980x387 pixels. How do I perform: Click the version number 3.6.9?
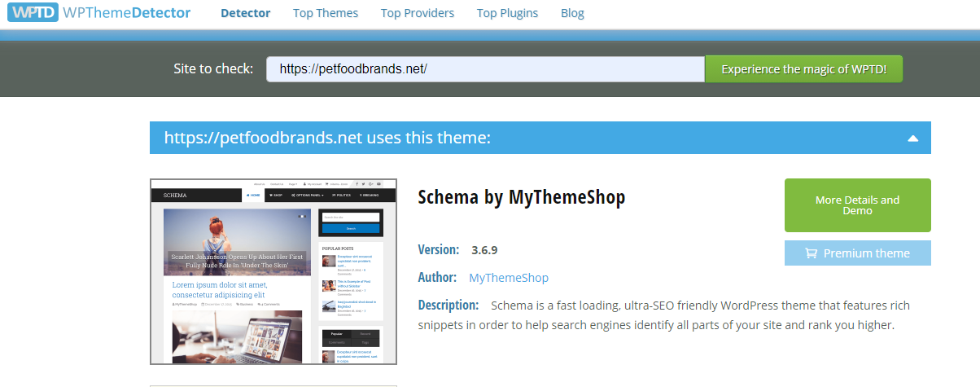pyautogui.click(x=484, y=249)
